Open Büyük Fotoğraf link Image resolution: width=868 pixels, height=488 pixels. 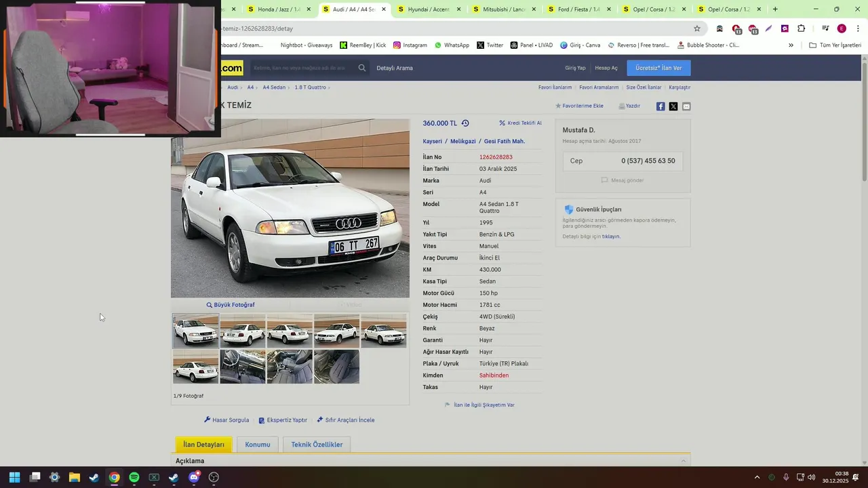tap(231, 305)
